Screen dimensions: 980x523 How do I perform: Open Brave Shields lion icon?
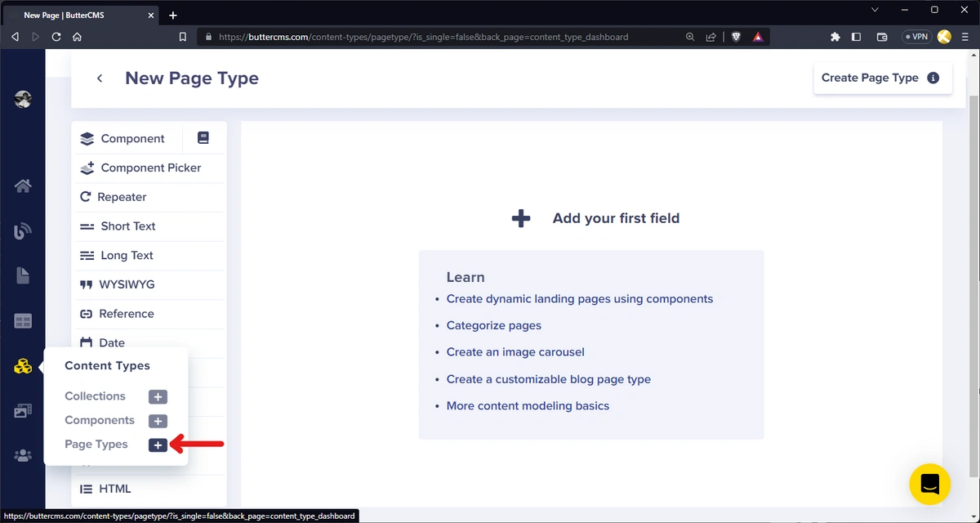click(x=736, y=37)
